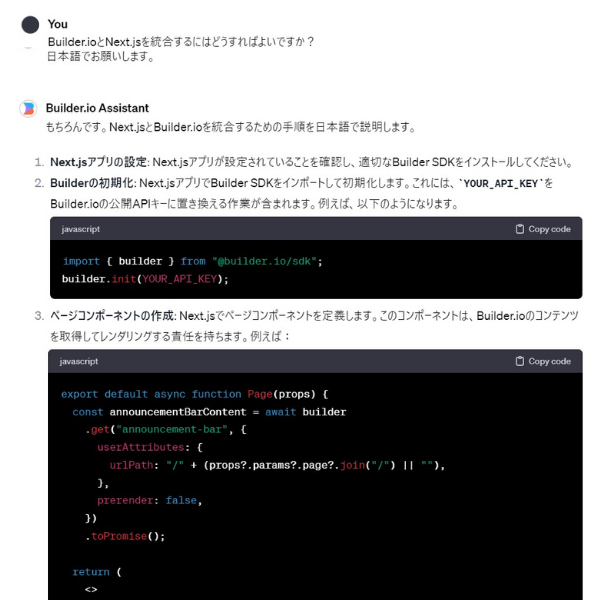Click the builder.init(YOUR_API_KEY) code line
The image size is (600, 600).
[145, 279]
